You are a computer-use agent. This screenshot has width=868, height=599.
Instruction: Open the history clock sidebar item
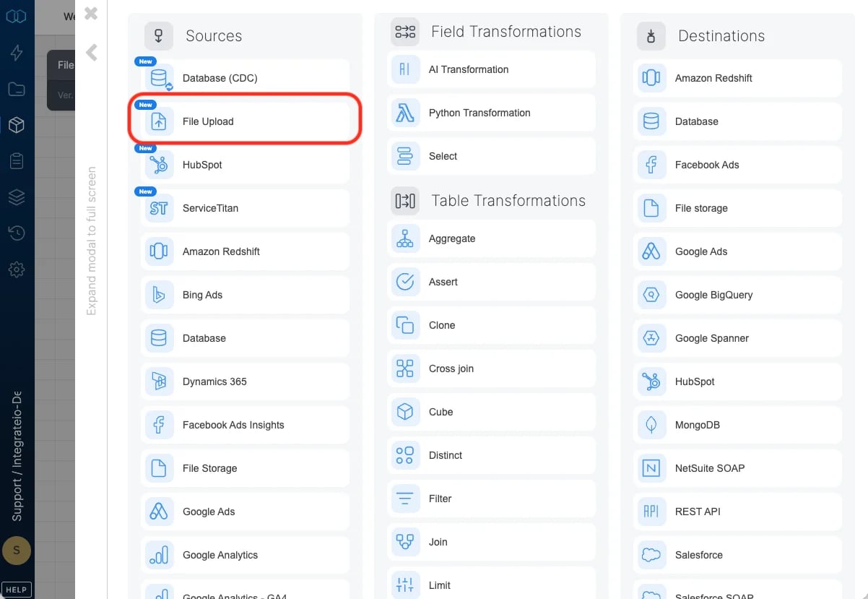coord(17,233)
